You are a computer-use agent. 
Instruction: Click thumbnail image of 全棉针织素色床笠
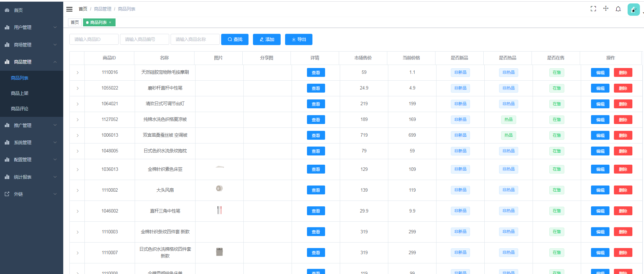pos(219,167)
